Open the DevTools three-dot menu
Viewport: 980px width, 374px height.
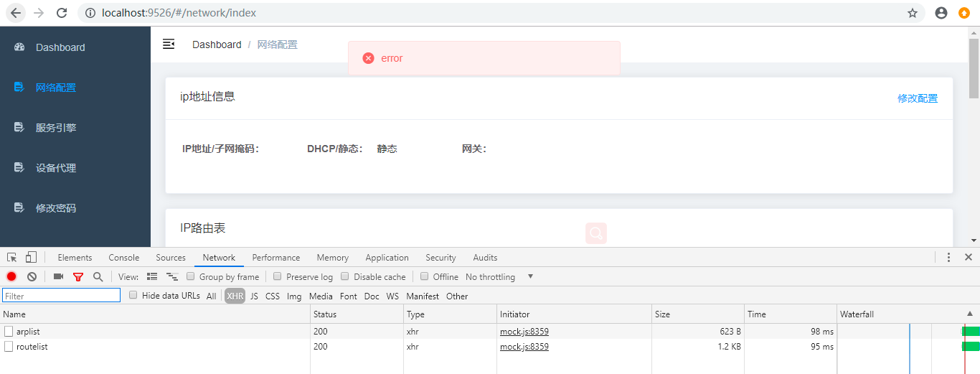(948, 257)
